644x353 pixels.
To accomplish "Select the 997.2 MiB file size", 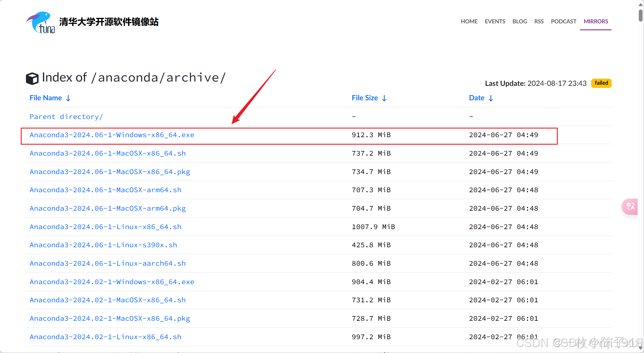I will coord(371,337).
